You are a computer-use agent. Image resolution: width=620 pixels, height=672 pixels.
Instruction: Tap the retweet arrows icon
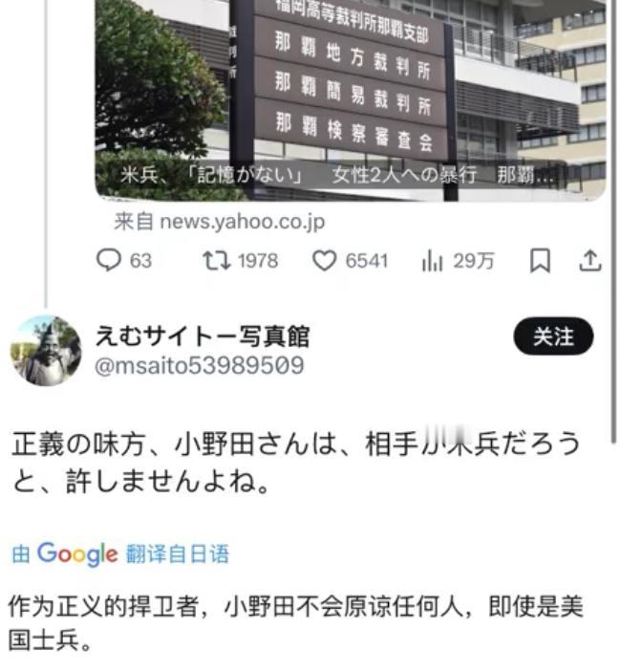click(x=217, y=260)
